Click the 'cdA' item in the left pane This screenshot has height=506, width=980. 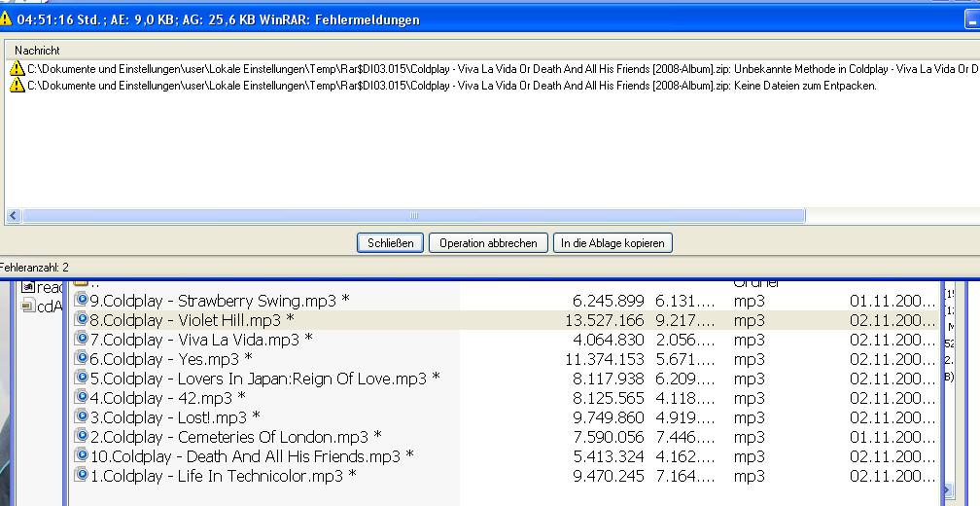[x=43, y=307]
